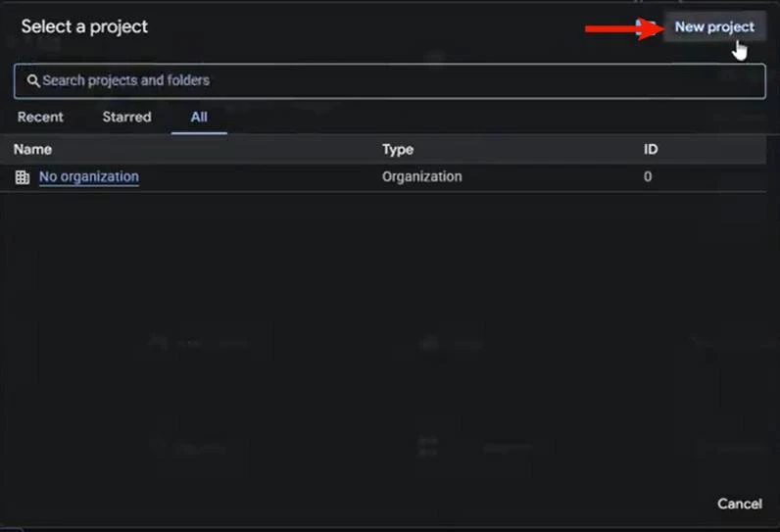Click the Organization type cell
This screenshot has width=780, height=532.
[421, 177]
